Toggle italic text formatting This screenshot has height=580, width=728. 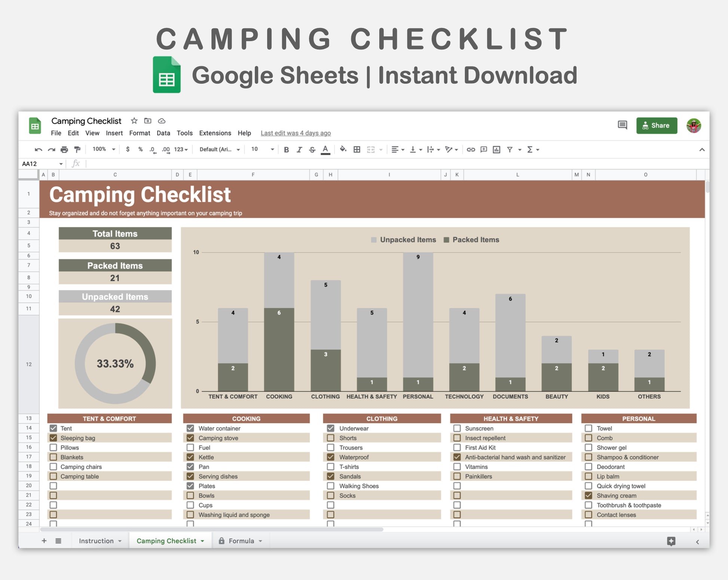point(299,150)
